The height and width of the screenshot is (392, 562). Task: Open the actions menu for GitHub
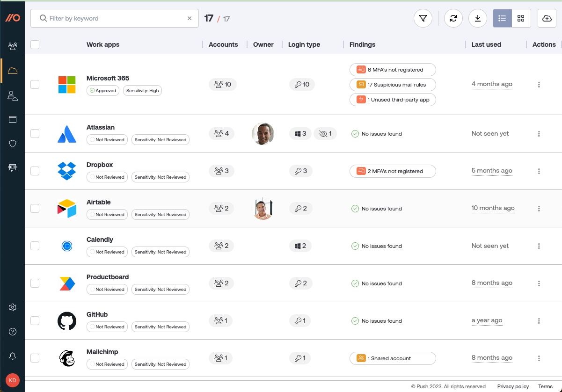tap(539, 320)
